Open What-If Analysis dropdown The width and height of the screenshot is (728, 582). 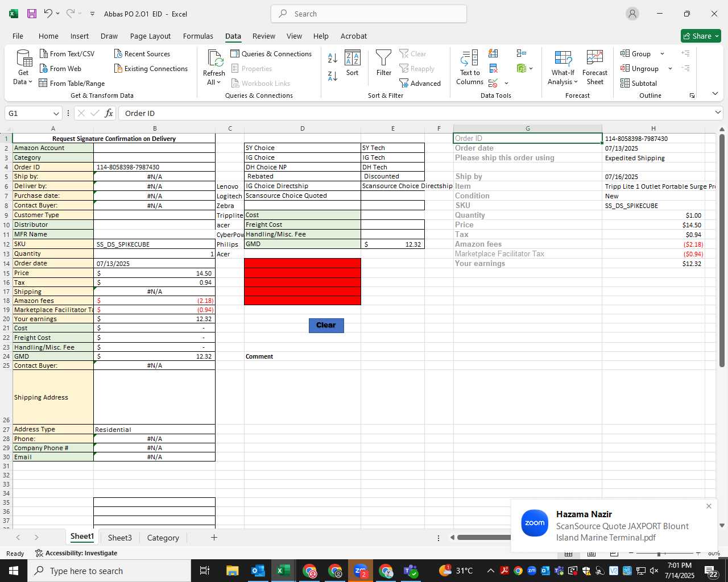click(562, 68)
